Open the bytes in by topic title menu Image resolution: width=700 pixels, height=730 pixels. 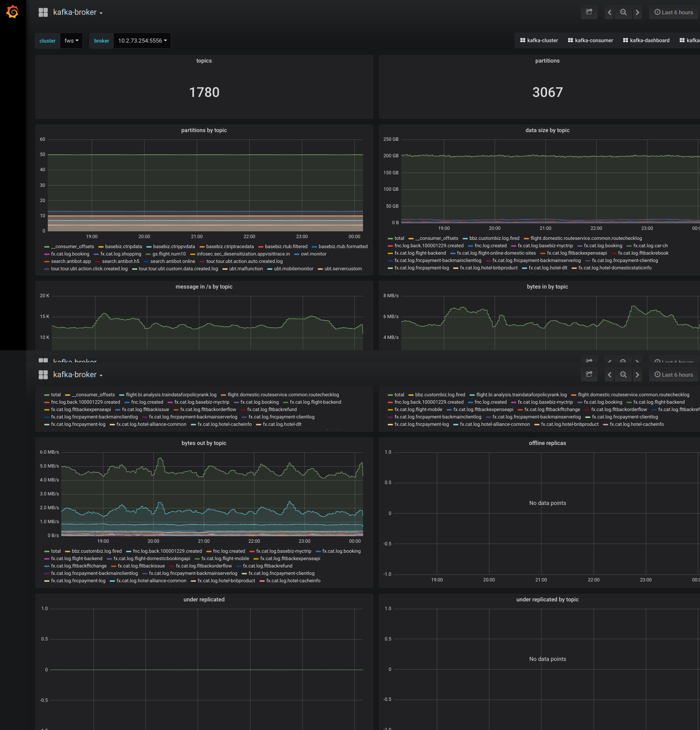click(x=548, y=287)
